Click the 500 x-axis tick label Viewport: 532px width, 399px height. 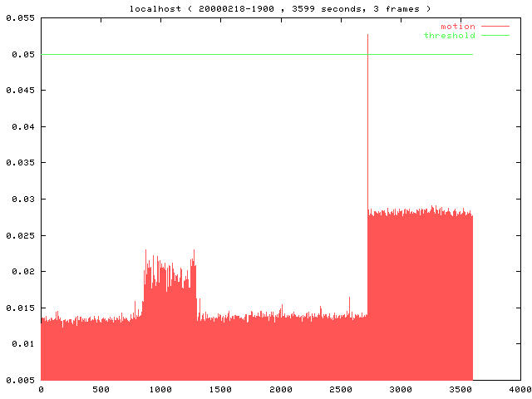pyautogui.click(x=101, y=389)
